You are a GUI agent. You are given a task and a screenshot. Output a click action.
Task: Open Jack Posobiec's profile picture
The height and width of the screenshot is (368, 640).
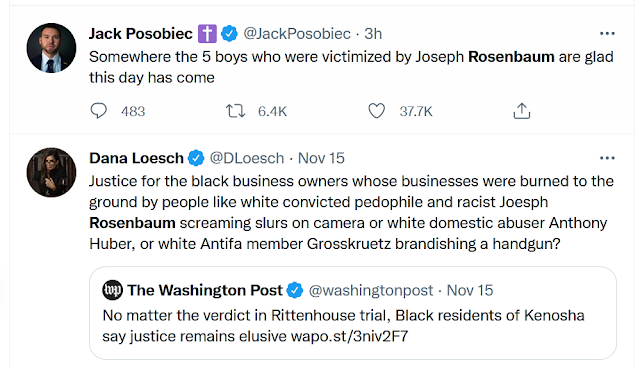click(51, 48)
